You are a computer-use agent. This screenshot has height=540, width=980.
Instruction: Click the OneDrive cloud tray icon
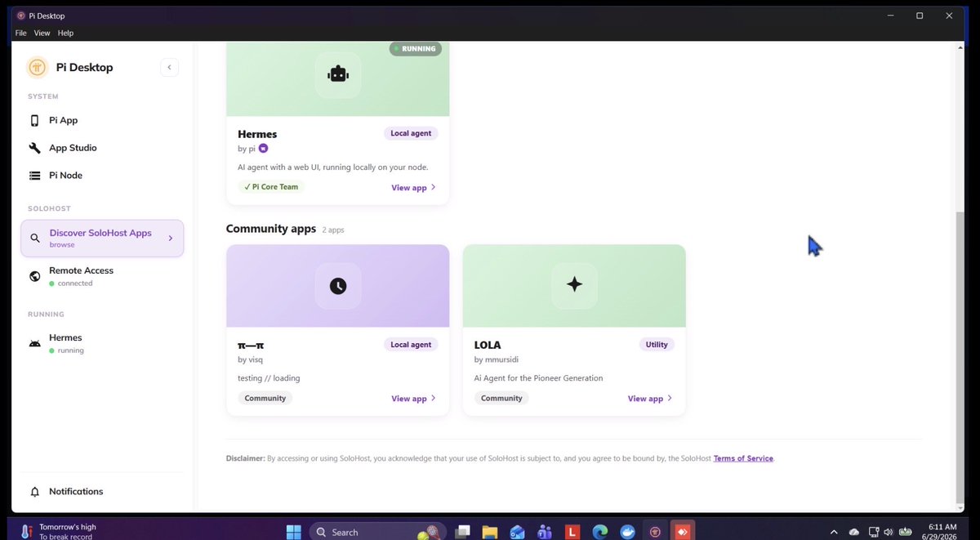point(854,532)
